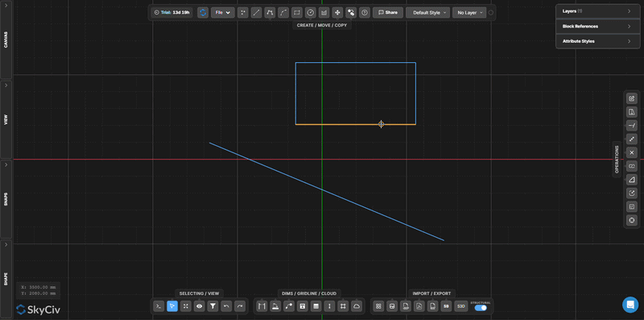Viewport: 644px width, 320px height.
Task: Click the delete X operation icon
Action: click(x=632, y=152)
